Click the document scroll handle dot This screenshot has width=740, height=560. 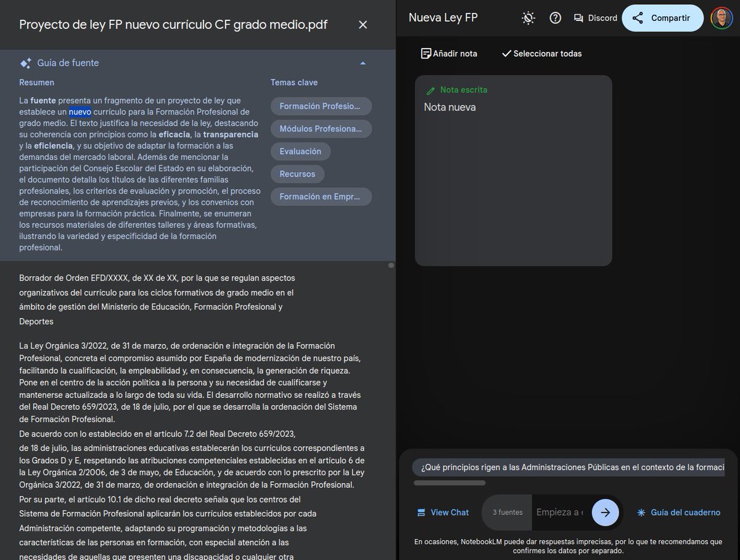point(391,265)
